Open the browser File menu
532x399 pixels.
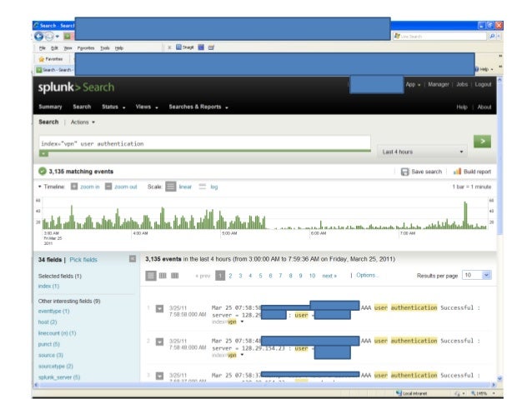click(42, 48)
